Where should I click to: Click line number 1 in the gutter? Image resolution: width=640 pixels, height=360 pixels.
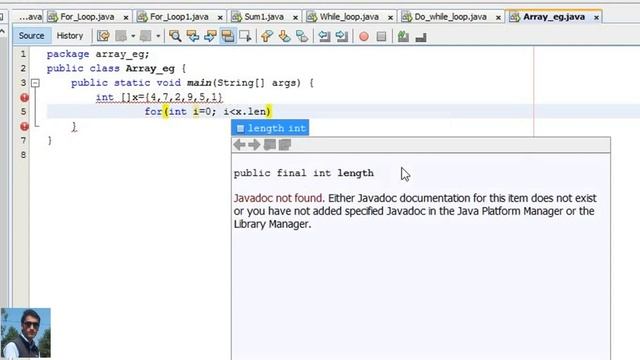[x=23, y=54]
